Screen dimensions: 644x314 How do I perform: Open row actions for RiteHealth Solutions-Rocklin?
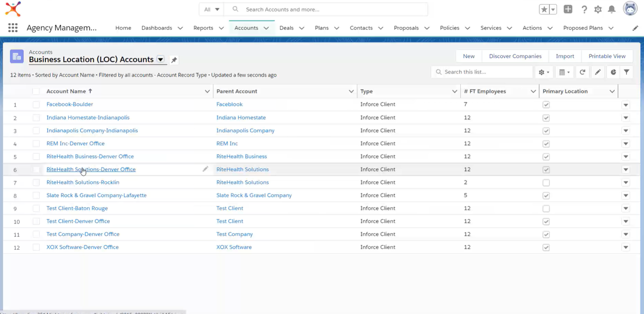click(x=626, y=183)
